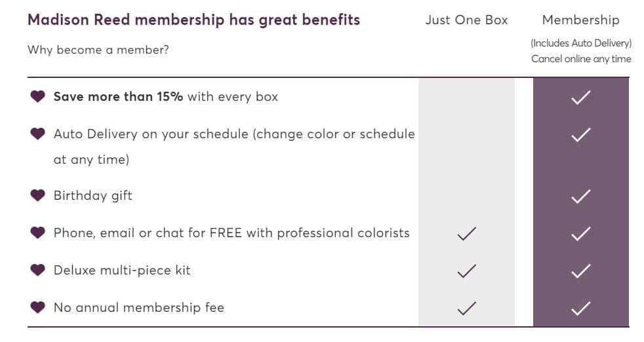Screen dimensions: 644x342
Task: Click Membership checkmark for Auto Delivery row
Action: [x=581, y=135]
